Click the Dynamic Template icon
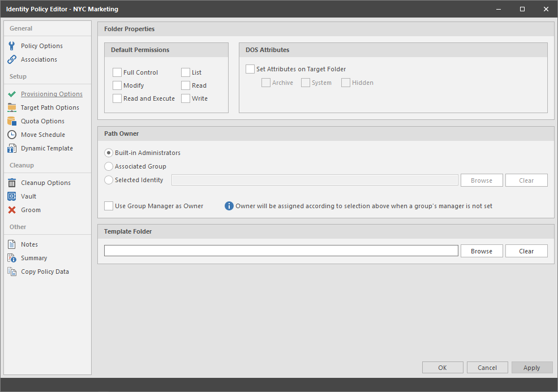 pyautogui.click(x=12, y=148)
